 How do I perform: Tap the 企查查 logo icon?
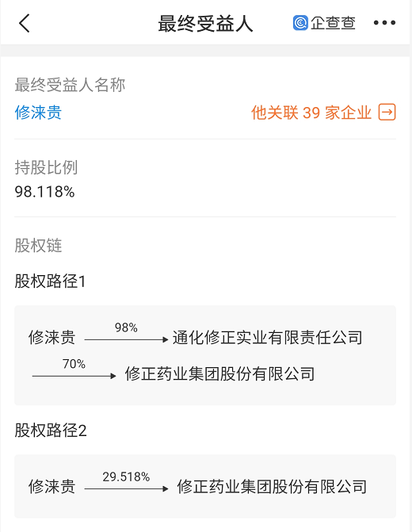(x=300, y=23)
